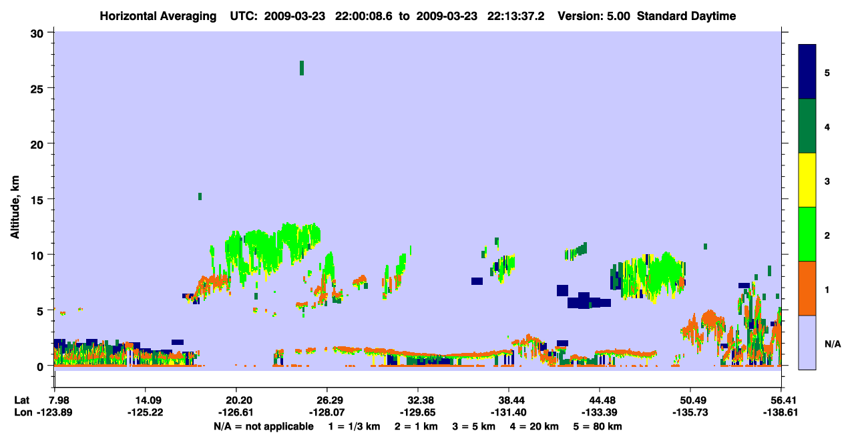The height and width of the screenshot is (445, 868).
Task: Click the end time '22:13:37.2' in title
Action: pyautogui.click(x=515, y=16)
